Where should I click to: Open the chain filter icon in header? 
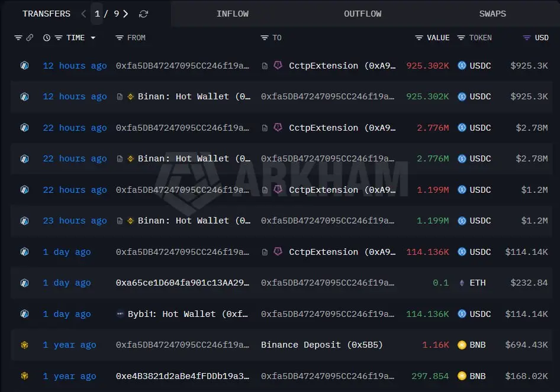tap(18, 37)
